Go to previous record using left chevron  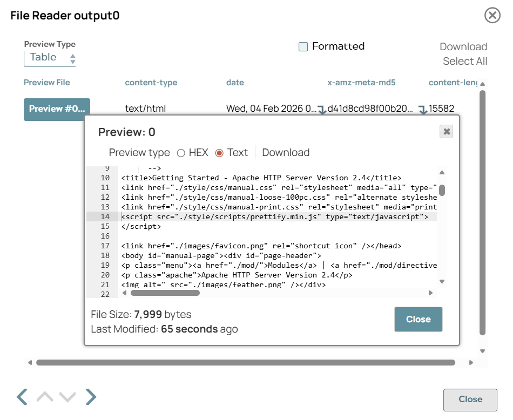[21, 396]
